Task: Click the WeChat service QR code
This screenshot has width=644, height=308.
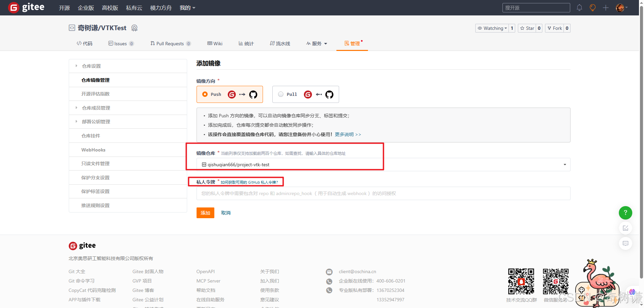Action: [x=556, y=282]
